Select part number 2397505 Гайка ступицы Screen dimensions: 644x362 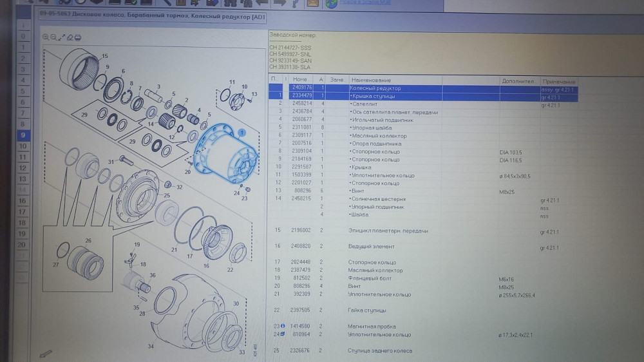[301, 310]
